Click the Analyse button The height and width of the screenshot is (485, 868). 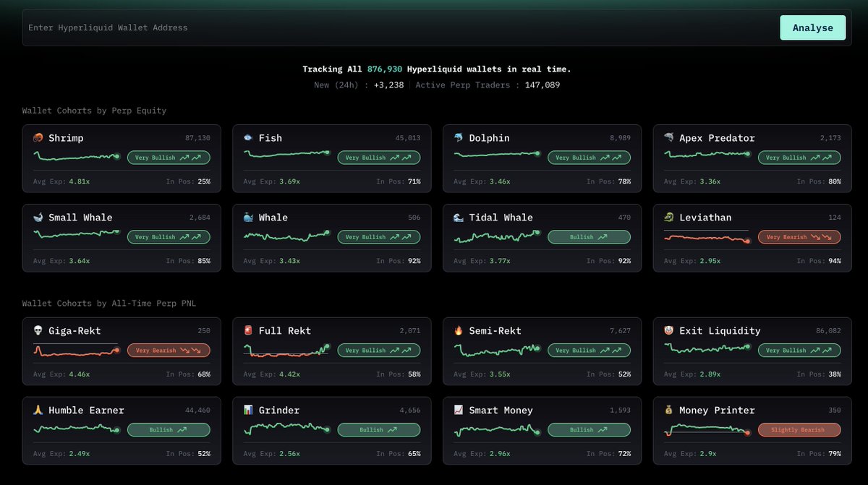[812, 27]
